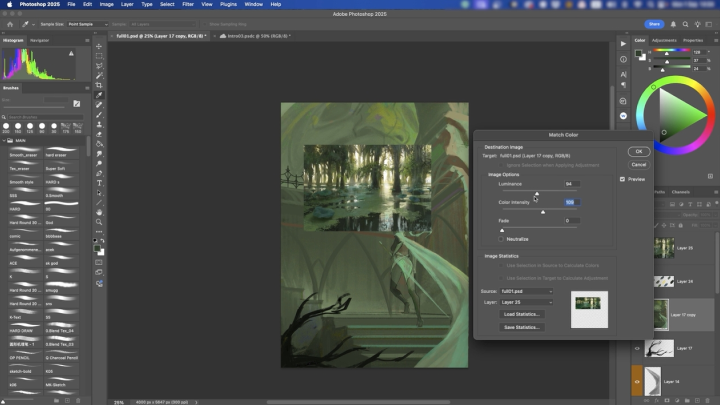Select the Hand tool
720x405 pixels.
[100, 212]
